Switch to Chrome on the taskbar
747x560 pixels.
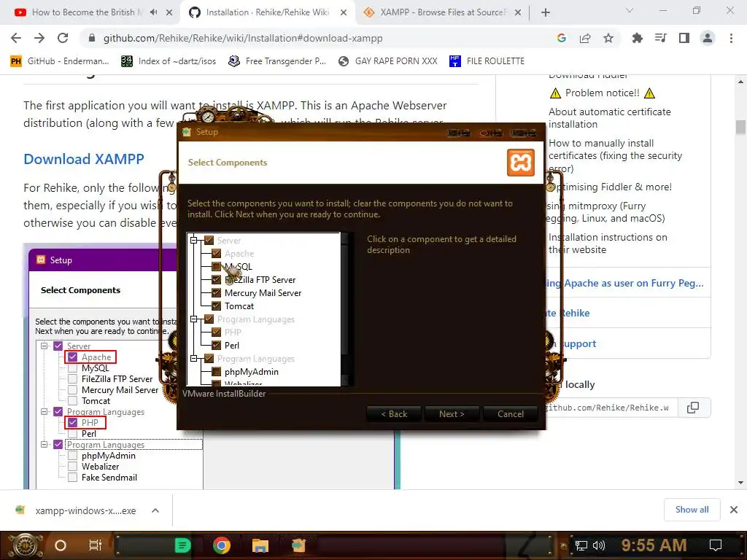click(x=222, y=545)
